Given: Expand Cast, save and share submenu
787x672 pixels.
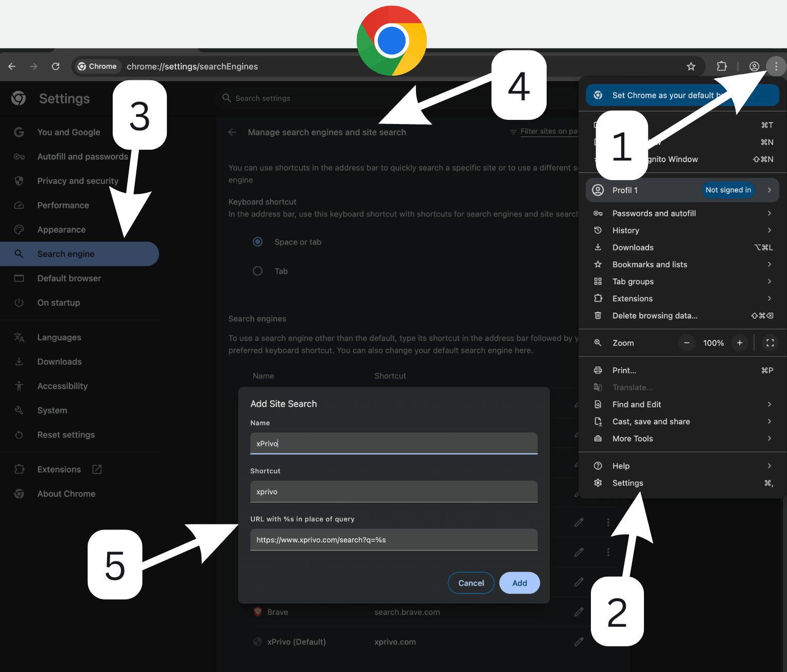Looking at the screenshot, I should coord(683,421).
